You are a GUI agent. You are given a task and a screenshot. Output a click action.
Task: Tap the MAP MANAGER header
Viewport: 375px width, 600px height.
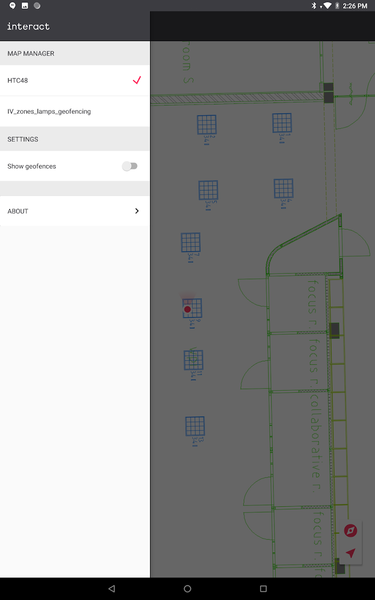(31, 53)
